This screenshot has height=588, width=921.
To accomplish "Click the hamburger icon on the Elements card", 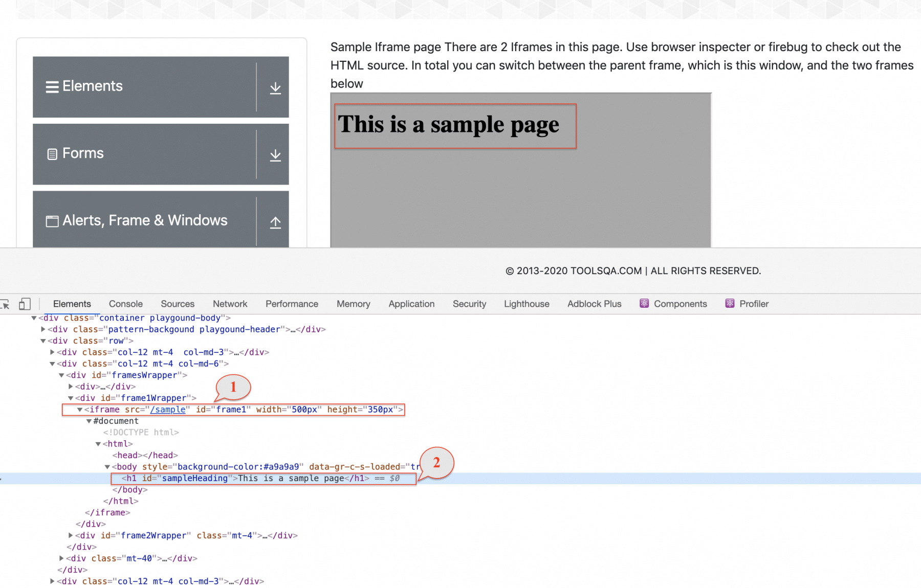I will (x=52, y=86).
